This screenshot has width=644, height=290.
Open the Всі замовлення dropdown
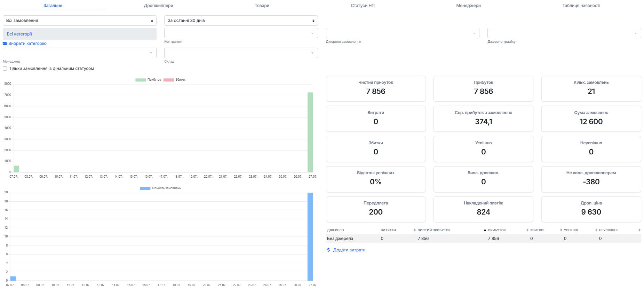coord(80,21)
